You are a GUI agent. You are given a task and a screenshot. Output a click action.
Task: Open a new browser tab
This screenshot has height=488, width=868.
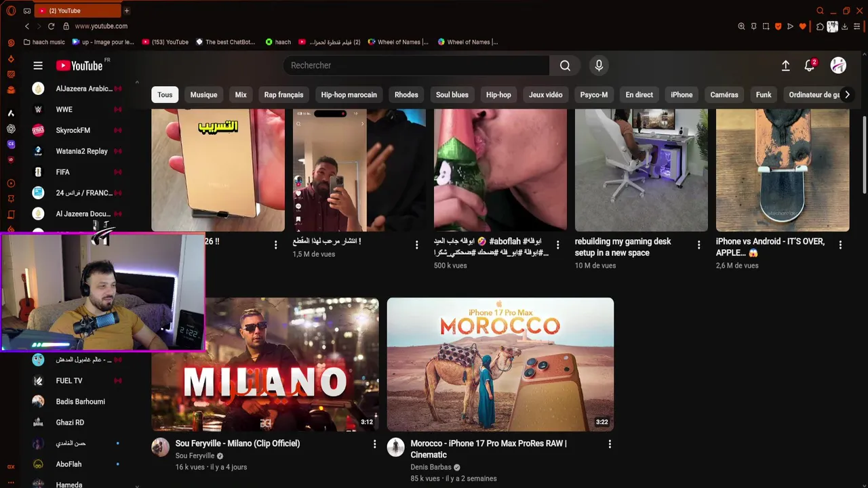click(126, 11)
